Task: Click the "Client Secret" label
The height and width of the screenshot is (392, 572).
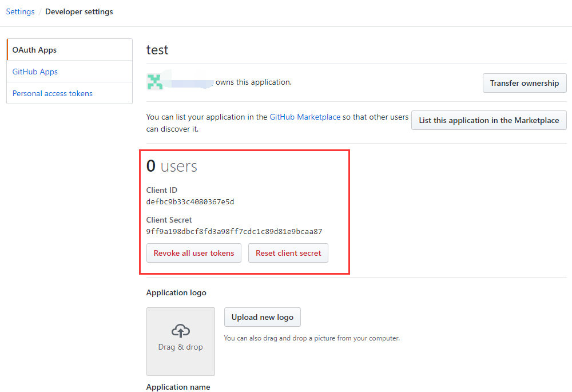Action: click(x=169, y=220)
